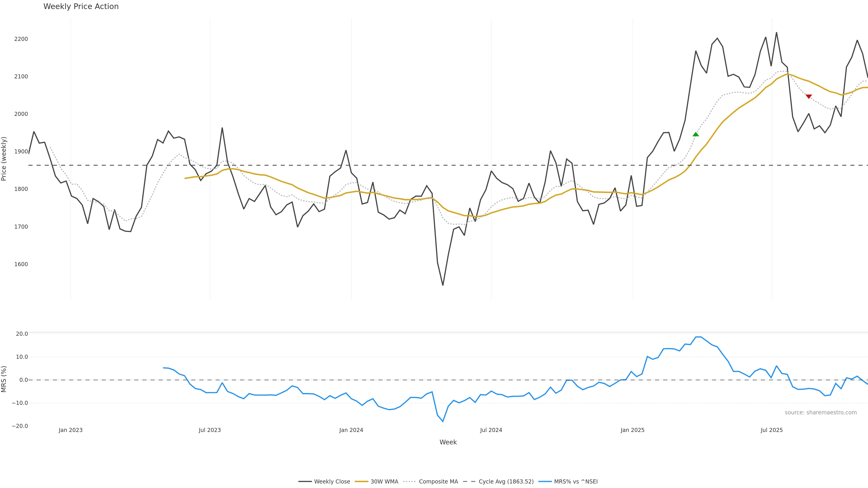Toggle the MRS% vs ^NSEI legend entry
The height and width of the screenshot is (488, 868).
pyautogui.click(x=576, y=482)
